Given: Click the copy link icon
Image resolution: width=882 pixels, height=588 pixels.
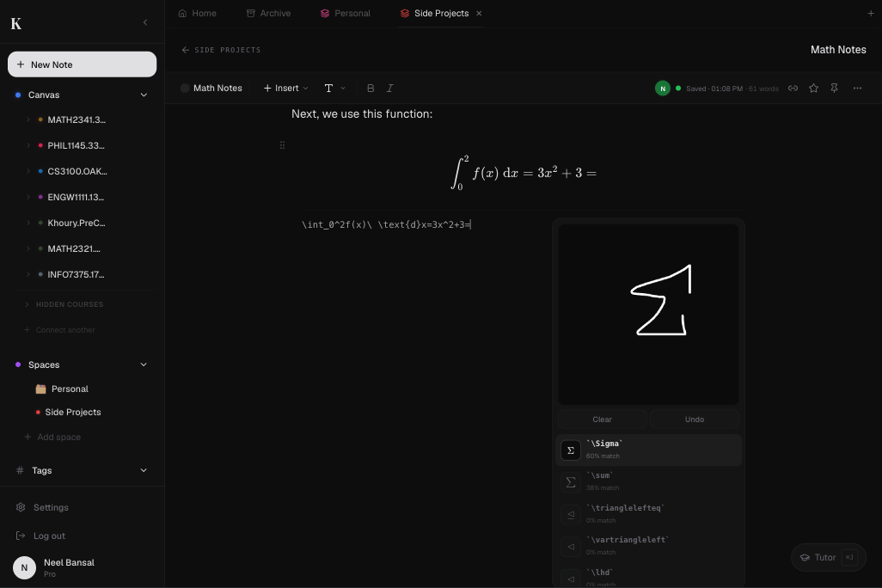Looking at the screenshot, I should [x=793, y=89].
